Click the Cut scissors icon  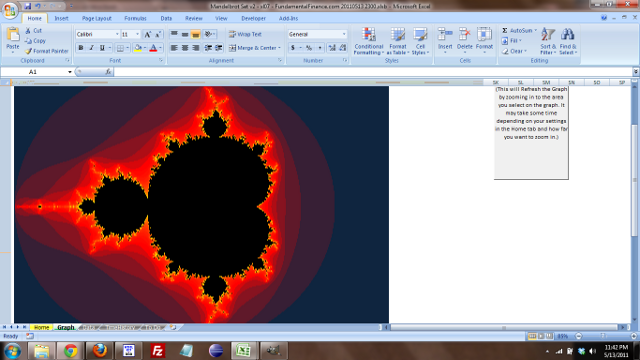28,31
